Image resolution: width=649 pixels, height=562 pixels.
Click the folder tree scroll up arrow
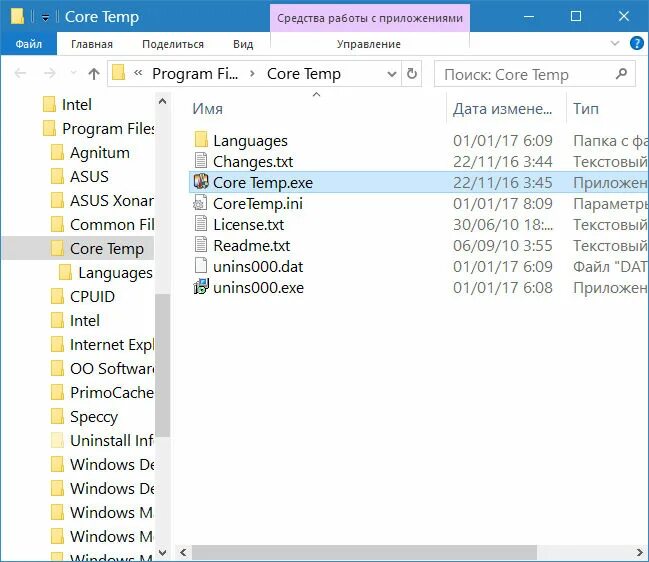point(162,101)
